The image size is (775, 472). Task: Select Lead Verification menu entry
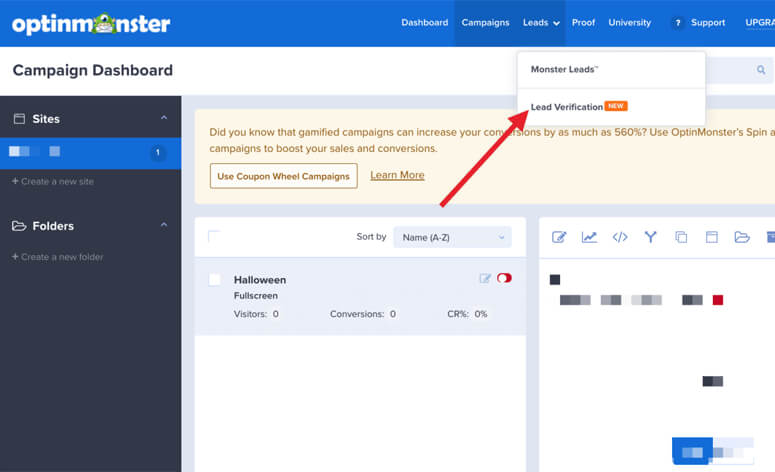pyautogui.click(x=611, y=107)
